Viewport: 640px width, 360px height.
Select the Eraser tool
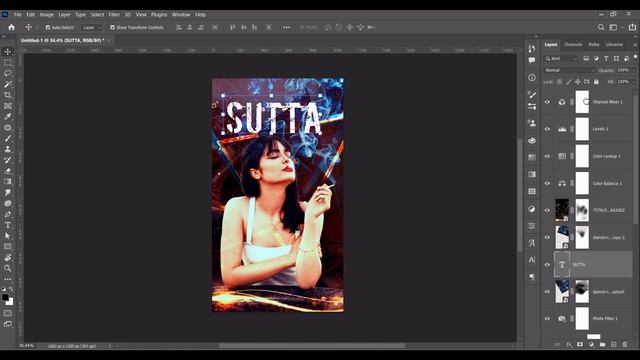(8, 171)
